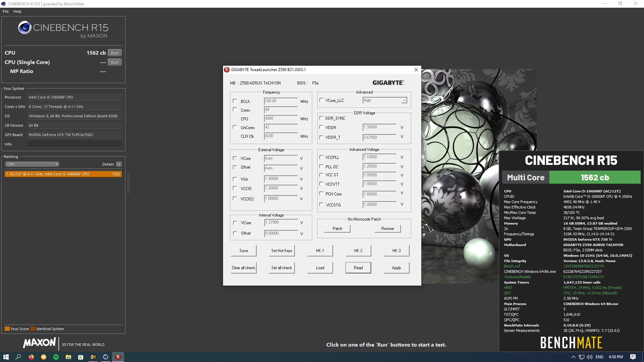Toggle the VCCIO2 checkbox
Image resolution: width=644 pixels, height=362 pixels.
point(235,199)
